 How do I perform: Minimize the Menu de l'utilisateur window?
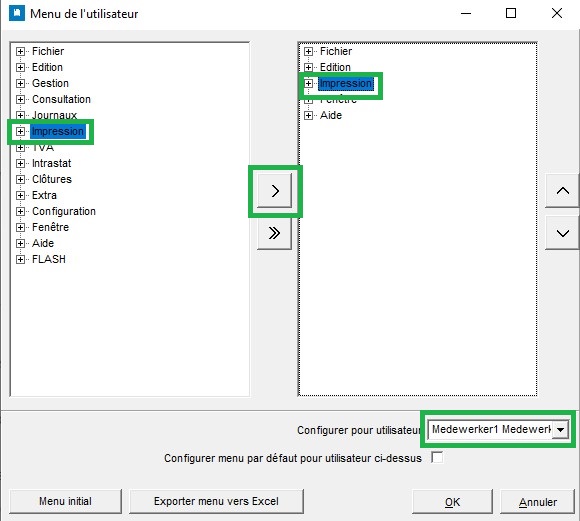[x=466, y=14]
